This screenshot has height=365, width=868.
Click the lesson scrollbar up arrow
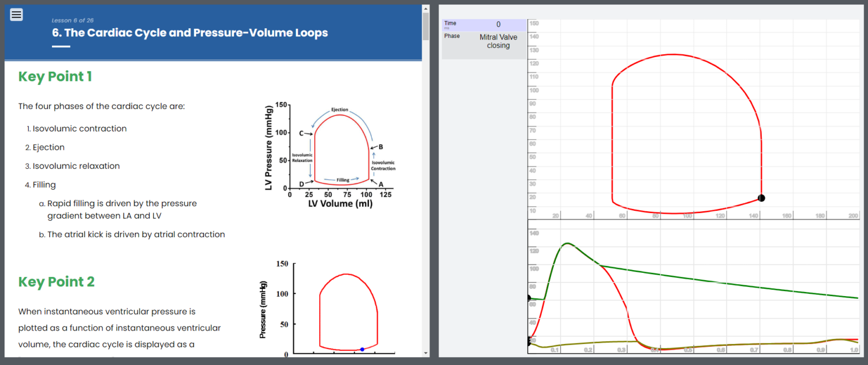click(x=426, y=8)
